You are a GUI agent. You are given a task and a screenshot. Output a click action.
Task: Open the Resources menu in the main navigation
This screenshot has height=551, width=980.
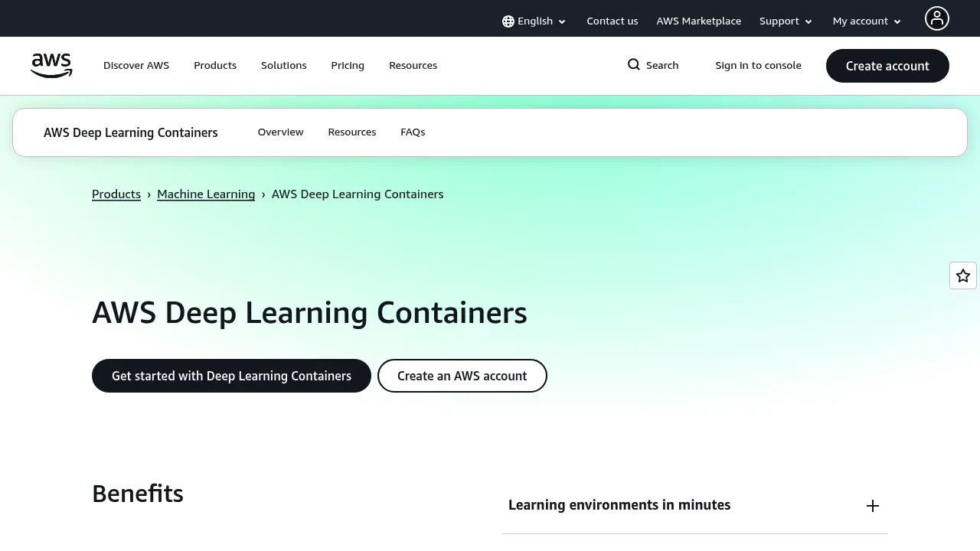(x=413, y=66)
